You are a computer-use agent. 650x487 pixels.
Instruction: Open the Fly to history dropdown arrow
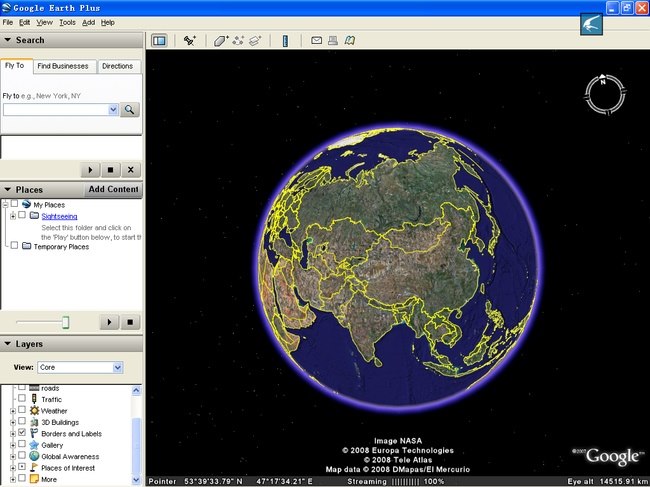pyautogui.click(x=113, y=110)
